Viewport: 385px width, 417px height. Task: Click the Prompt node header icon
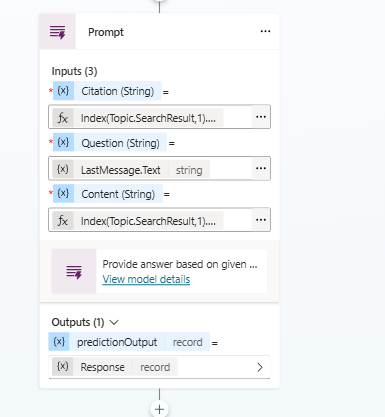[x=58, y=32]
